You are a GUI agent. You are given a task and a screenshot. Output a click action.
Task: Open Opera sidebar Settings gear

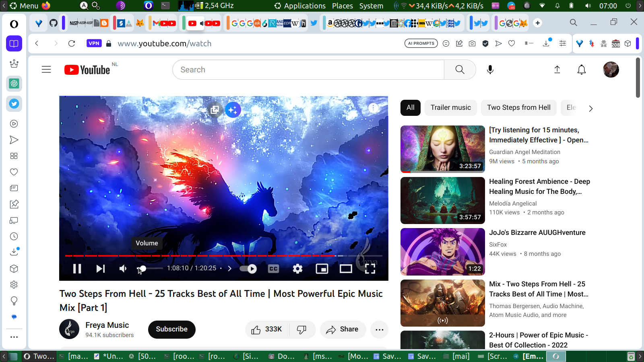click(14, 285)
